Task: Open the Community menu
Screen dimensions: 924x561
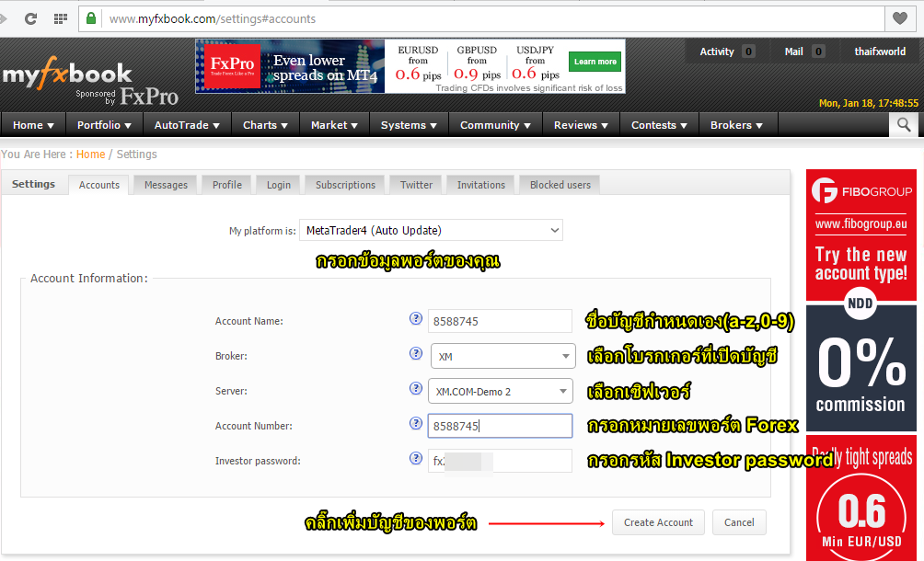Action: coord(495,125)
